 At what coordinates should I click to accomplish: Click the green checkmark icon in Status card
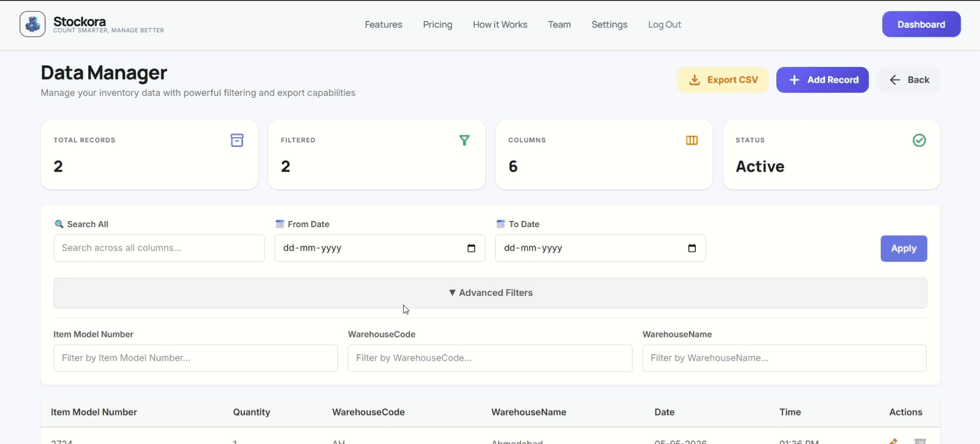919,140
